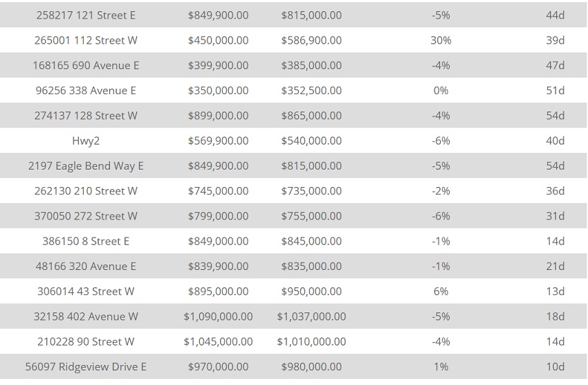588x385 pixels.
Task: Select the 386150 8 Street E address
Action: (x=86, y=241)
